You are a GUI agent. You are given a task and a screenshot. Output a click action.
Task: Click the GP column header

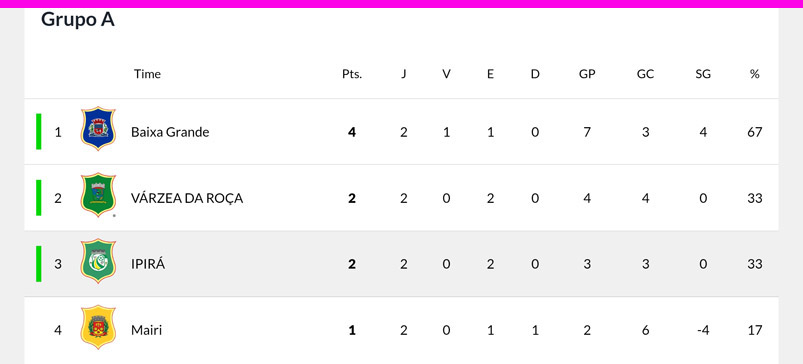pos(587,74)
